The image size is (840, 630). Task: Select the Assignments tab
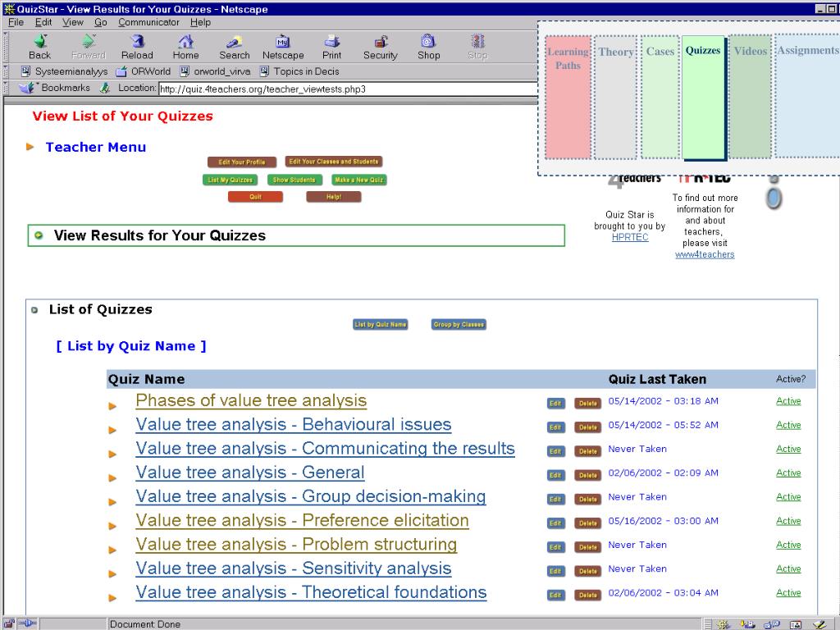(807, 97)
